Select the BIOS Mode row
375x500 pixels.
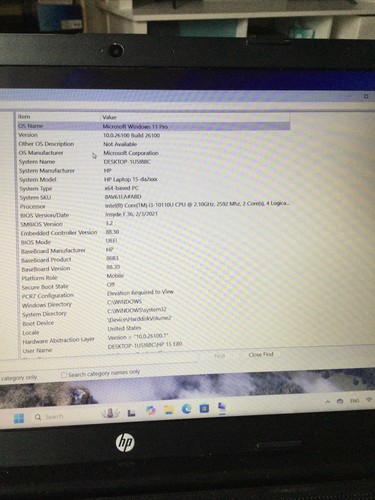pyautogui.click(x=36, y=242)
